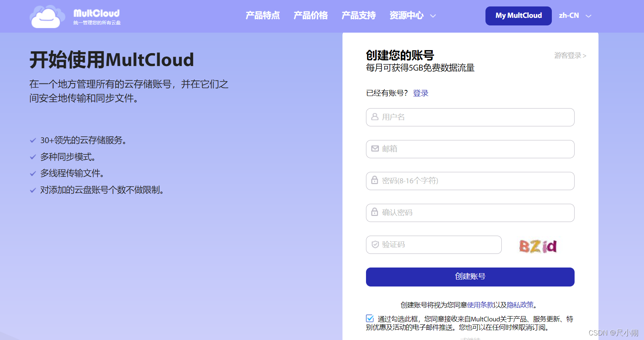Open the 隐私政策 privacy policy link
Viewport: 644px width, 340px height.
(520, 305)
